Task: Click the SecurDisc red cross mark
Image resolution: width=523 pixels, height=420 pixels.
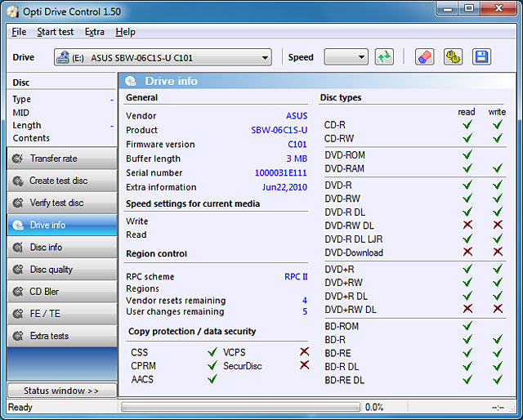Action: (x=304, y=365)
